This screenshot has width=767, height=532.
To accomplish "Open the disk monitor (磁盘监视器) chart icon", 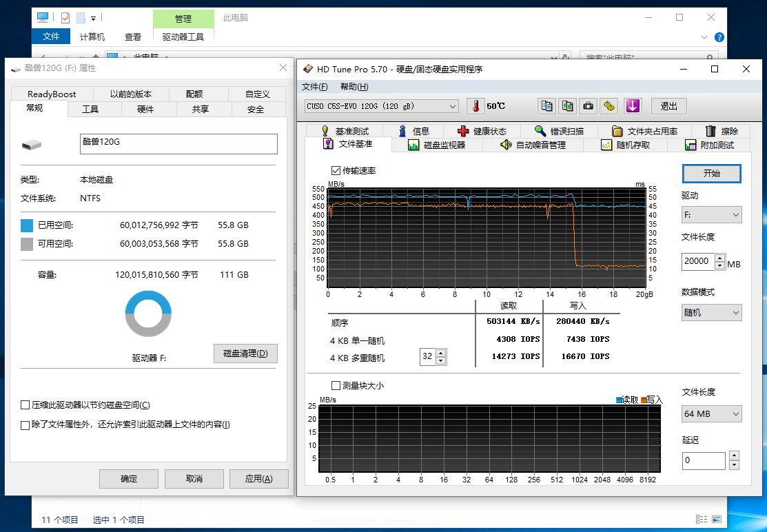I will [413, 145].
